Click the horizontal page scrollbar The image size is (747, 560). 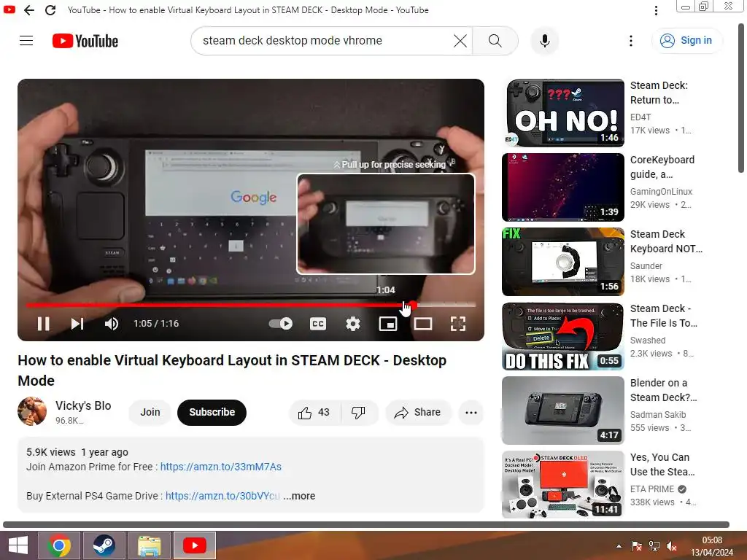(x=366, y=525)
